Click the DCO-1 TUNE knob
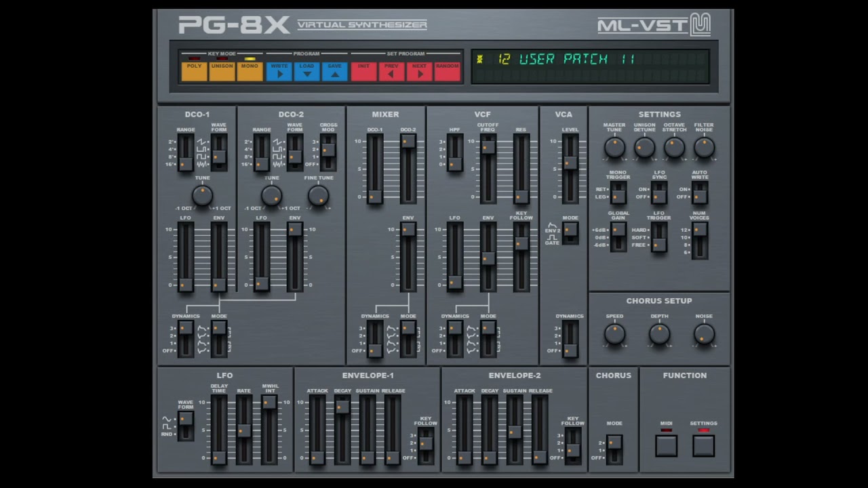The width and height of the screenshot is (868, 488). (202, 196)
